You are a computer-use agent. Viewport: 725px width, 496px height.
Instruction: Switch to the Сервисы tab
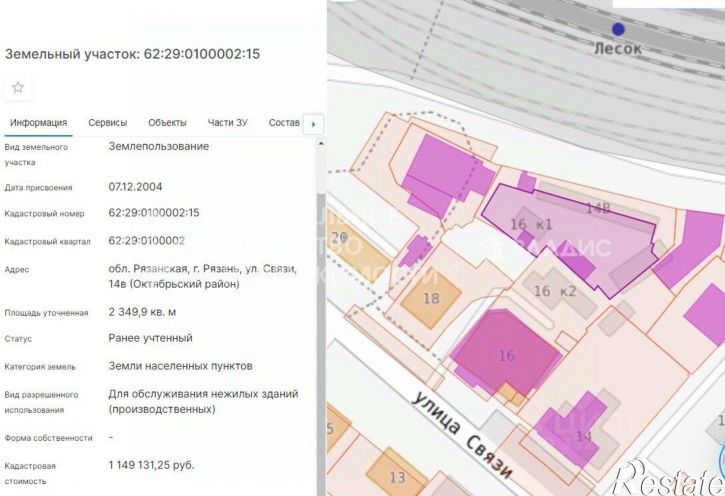108,123
